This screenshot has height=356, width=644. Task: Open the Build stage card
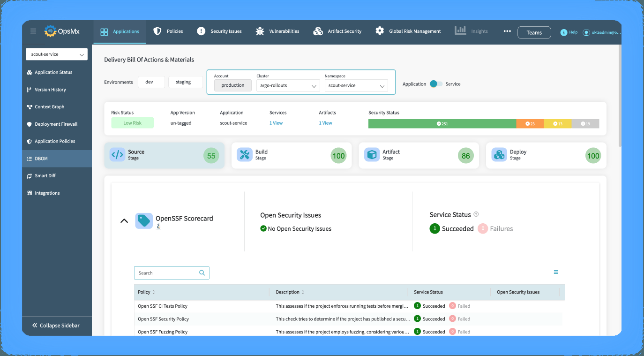(x=292, y=155)
